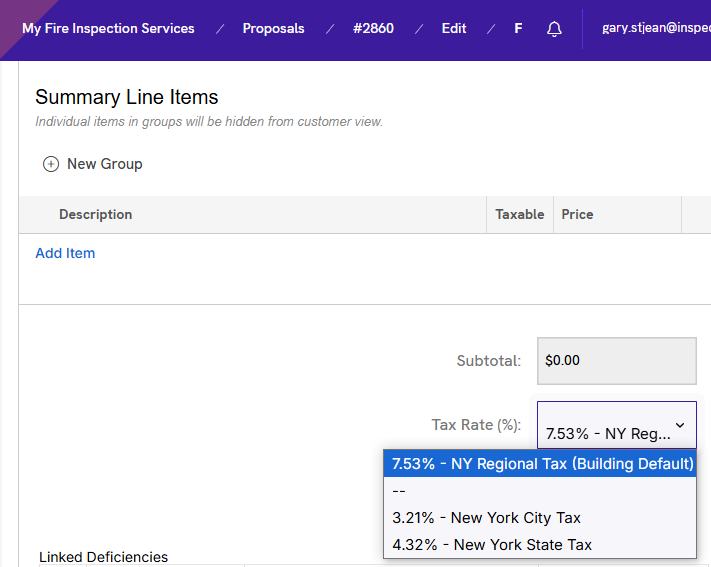Go to My Fire Inspection Services breadcrumb
The height and width of the screenshot is (567, 711).
pyautogui.click(x=108, y=29)
